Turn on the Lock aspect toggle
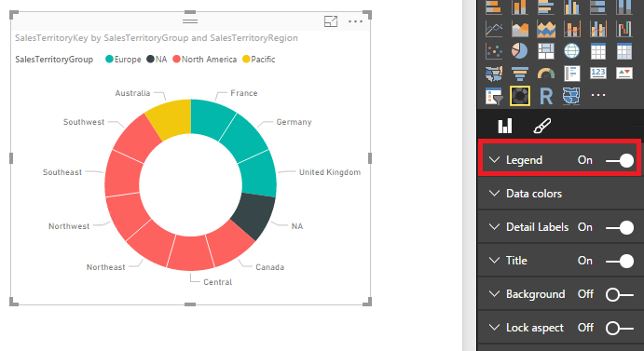Viewport: 644px width, 351px height. tap(620, 328)
